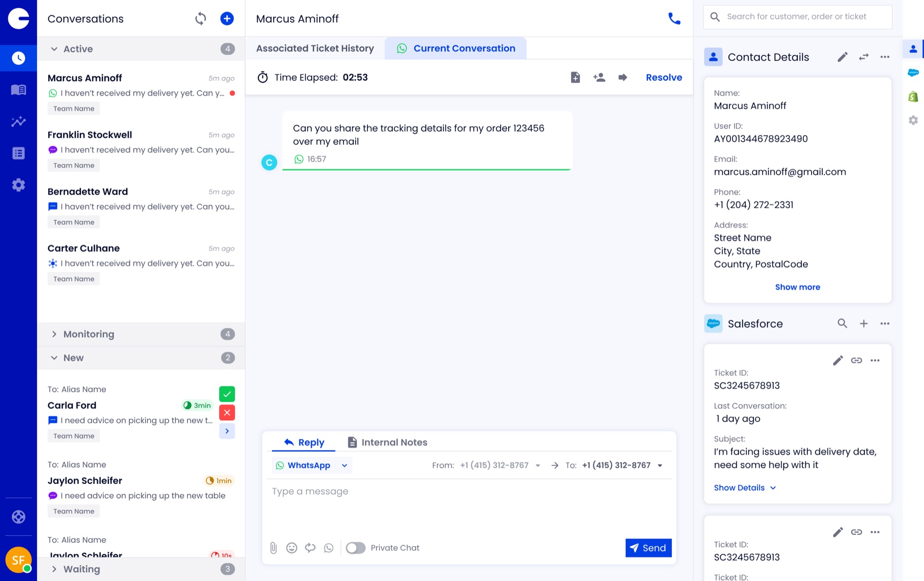Click the customer, order or ticket search field
This screenshot has width=924, height=581.
click(x=797, y=16)
